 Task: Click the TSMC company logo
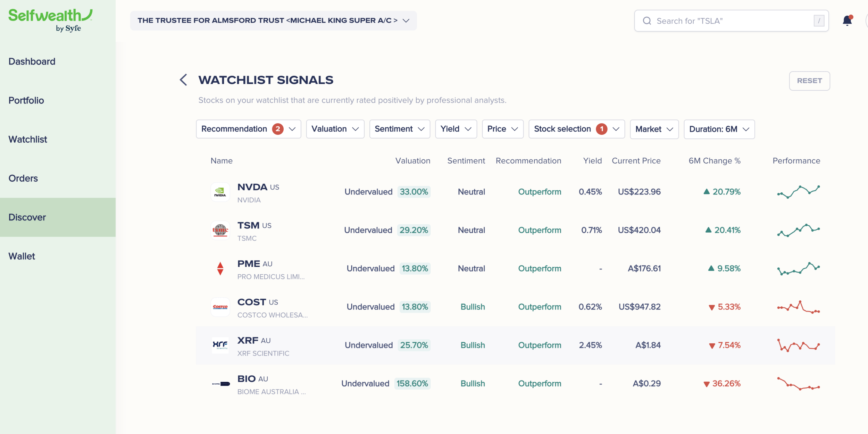click(220, 230)
